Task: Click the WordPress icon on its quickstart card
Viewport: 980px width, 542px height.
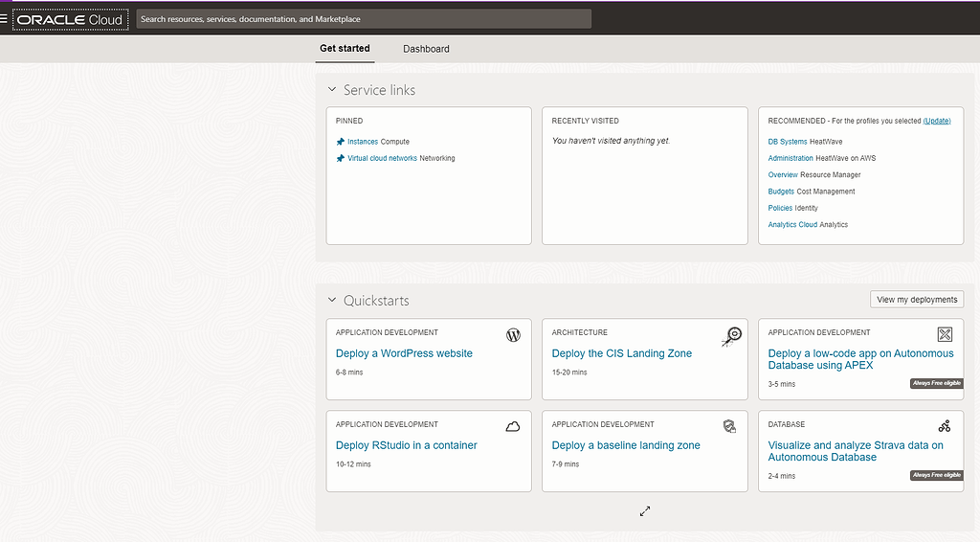Action: tap(513, 335)
